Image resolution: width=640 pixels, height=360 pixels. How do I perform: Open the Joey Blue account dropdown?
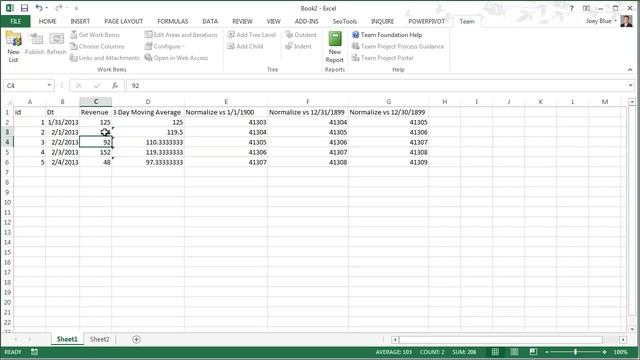click(602, 21)
